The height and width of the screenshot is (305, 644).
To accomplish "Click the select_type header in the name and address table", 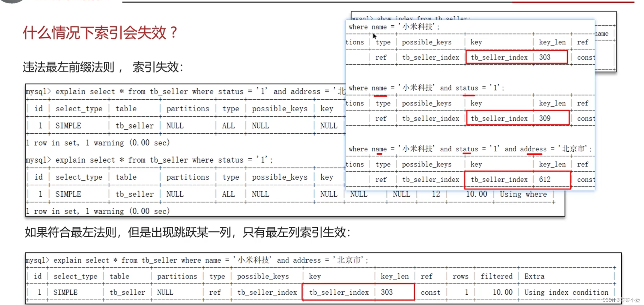I will 75,276.
